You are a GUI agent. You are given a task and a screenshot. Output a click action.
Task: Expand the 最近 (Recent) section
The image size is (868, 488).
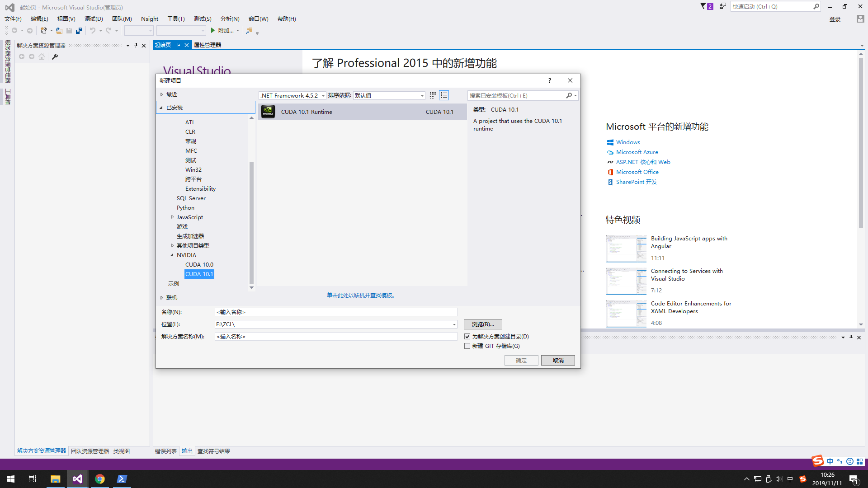pyautogui.click(x=161, y=94)
